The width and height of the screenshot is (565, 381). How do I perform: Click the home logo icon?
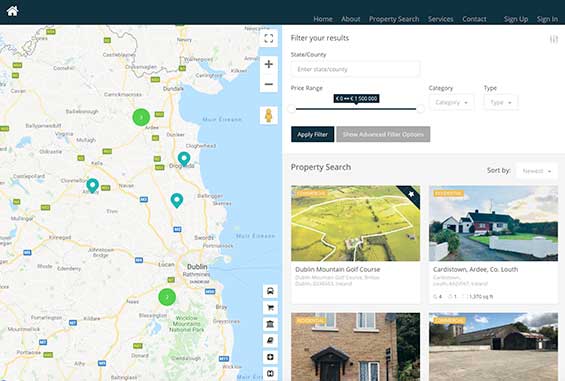coord(12,11)
